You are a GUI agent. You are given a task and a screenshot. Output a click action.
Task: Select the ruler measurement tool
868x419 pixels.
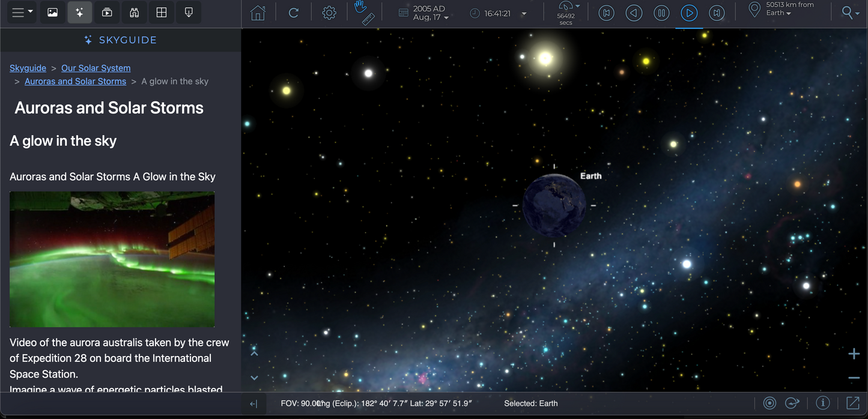coord(368,19)
